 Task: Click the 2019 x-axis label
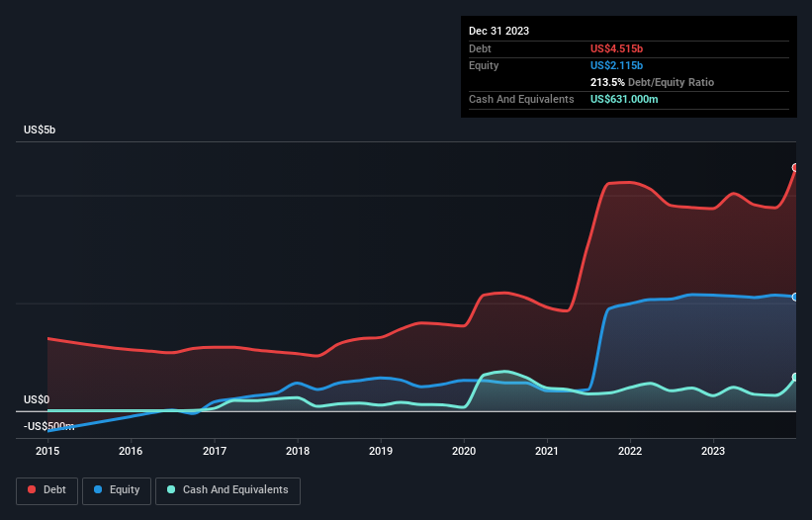pos(381,451)
